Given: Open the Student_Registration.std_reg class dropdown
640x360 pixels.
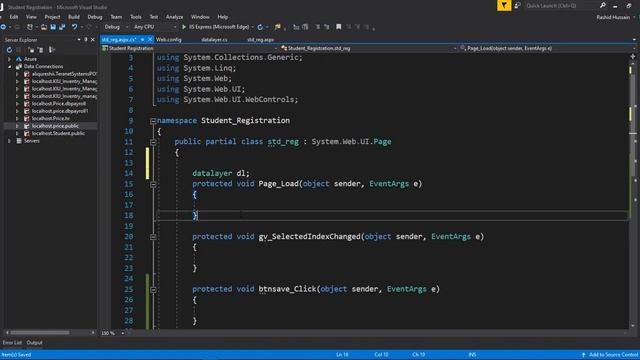Looking at the screenshot, I should pyautogui.click(x=455, y=48).
